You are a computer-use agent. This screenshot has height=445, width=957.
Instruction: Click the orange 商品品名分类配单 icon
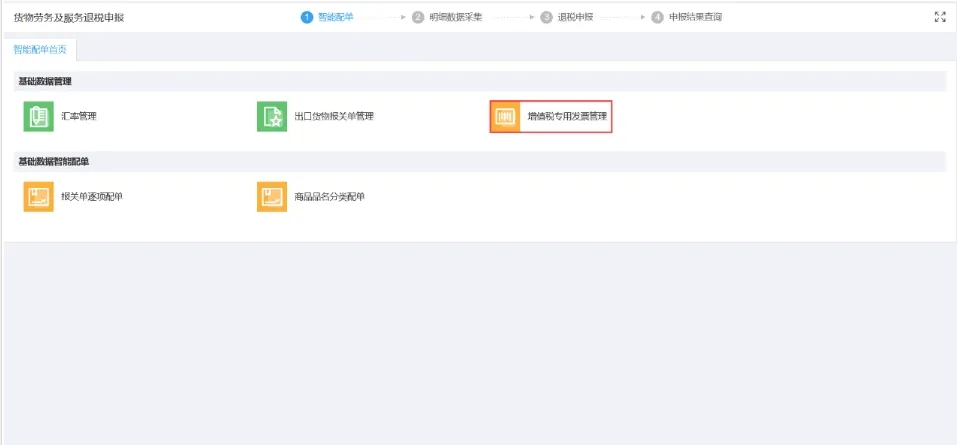tap(271, 197)
